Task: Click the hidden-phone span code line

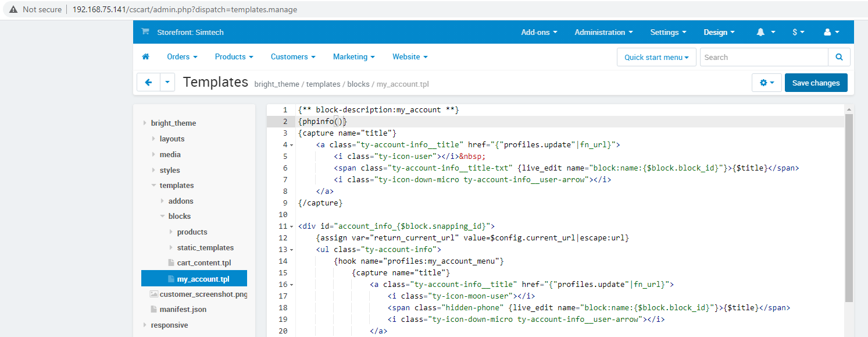Action: [589, 308]
